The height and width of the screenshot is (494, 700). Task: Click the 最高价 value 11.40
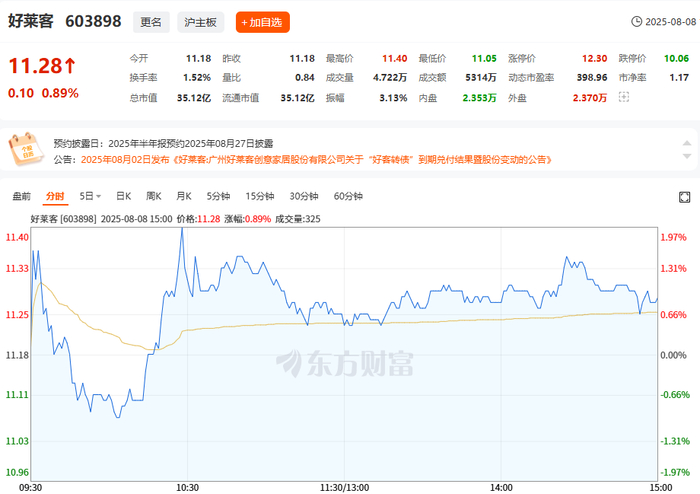click(x=395, y=58)
